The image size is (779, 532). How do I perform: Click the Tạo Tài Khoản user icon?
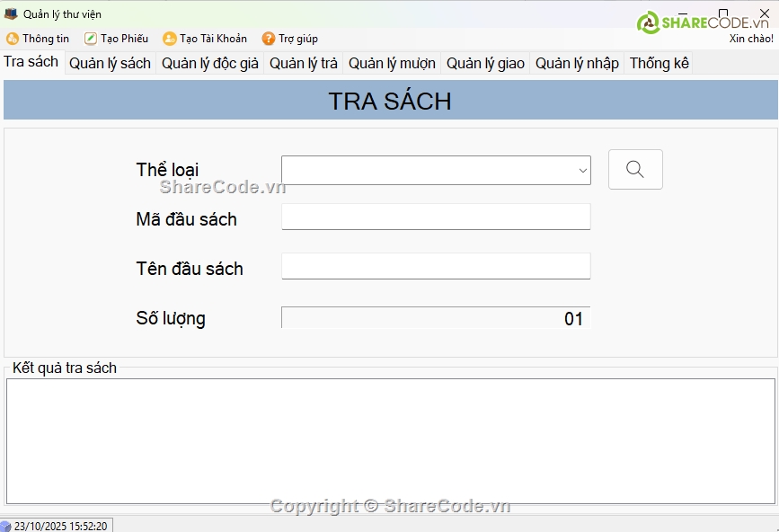tap(169, 39)
